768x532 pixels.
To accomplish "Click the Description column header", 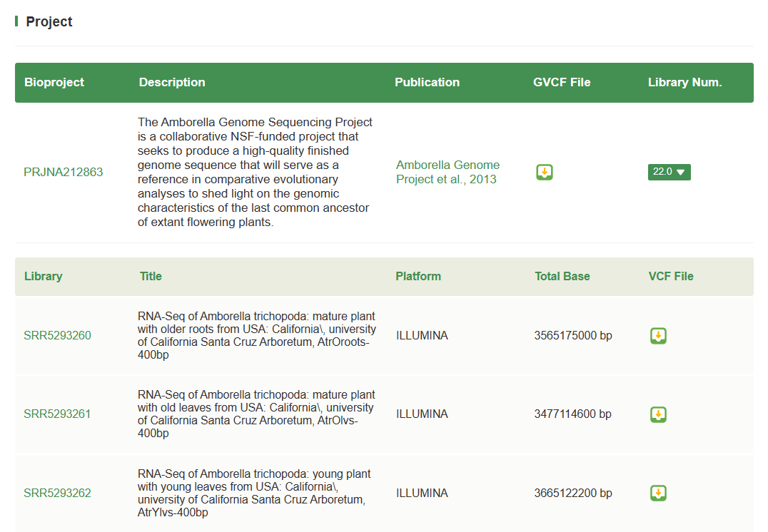I will coord(172,82).
